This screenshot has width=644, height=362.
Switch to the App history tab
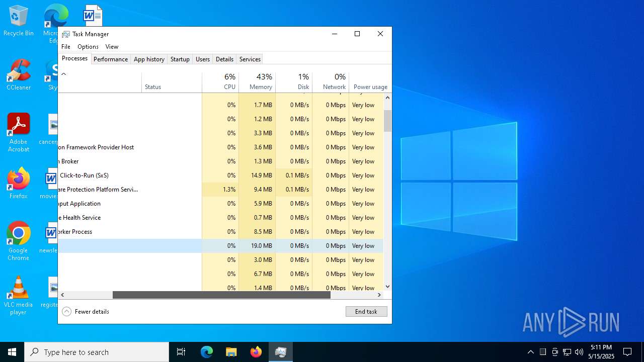point(149,59)
